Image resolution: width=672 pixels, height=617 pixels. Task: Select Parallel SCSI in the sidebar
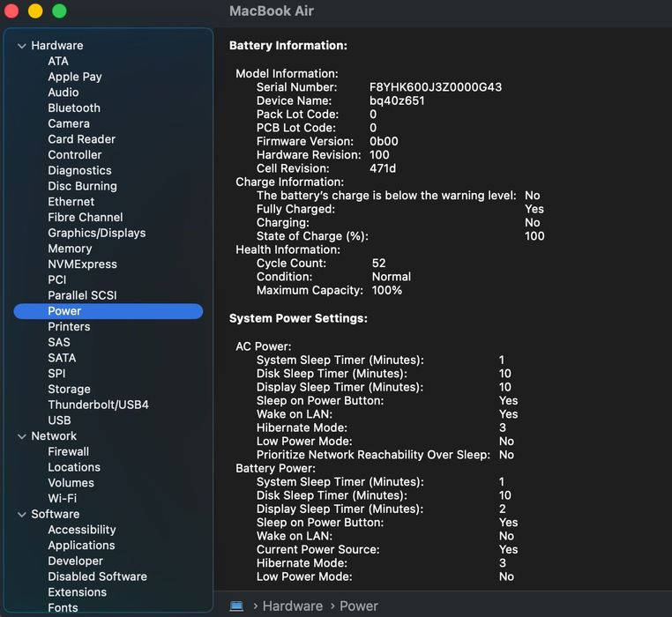coord(82,295)
